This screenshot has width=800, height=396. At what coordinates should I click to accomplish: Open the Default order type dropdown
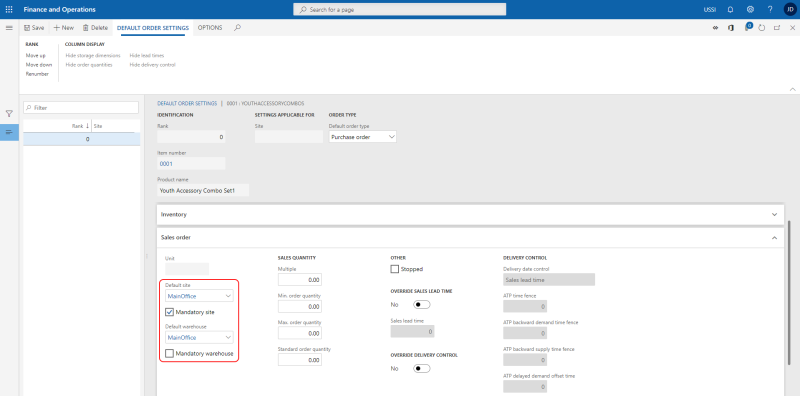point(363,137)
